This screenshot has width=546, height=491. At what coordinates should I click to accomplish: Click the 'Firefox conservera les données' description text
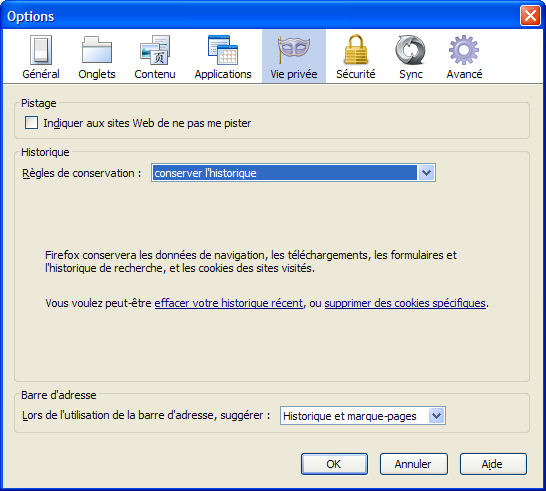[251, 262]
